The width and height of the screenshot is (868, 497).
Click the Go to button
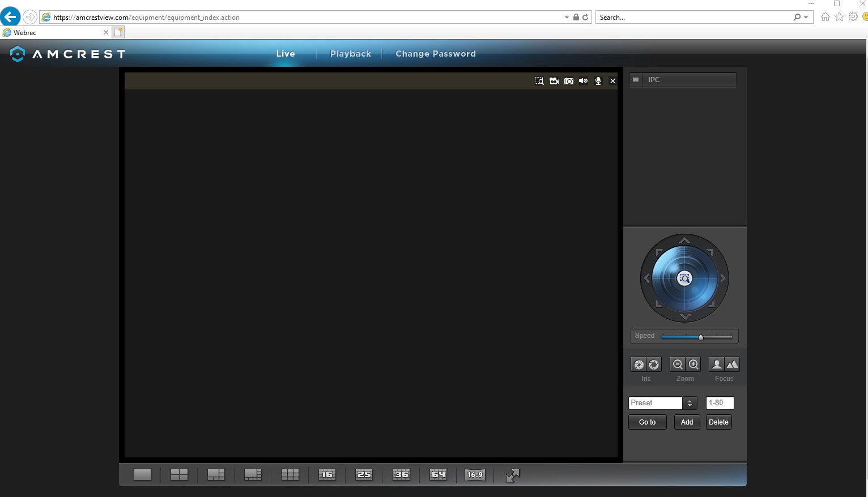[x=647, y=422]
